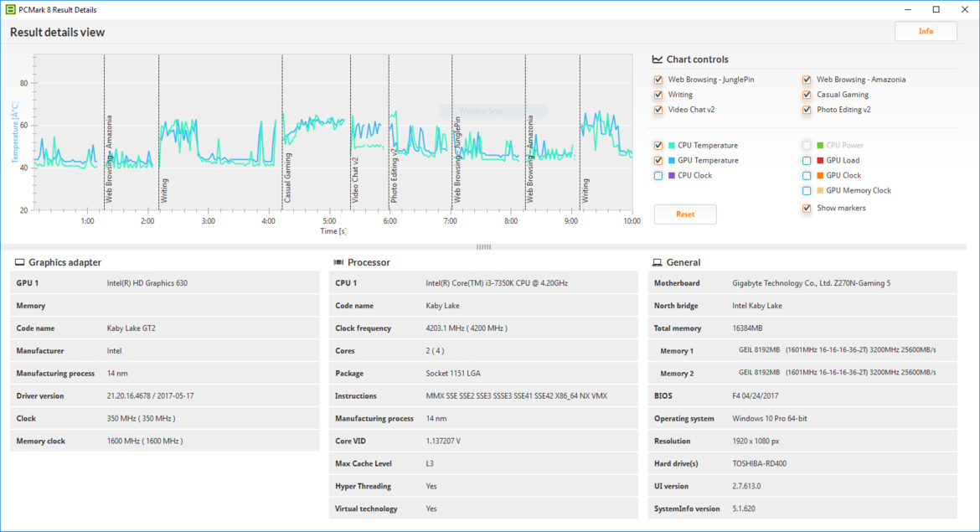Viewport: 980px width, 532px height.
Task: Hide GPU Temperature series checkbox
Action: pyautogui.click(x=658, y=161)
